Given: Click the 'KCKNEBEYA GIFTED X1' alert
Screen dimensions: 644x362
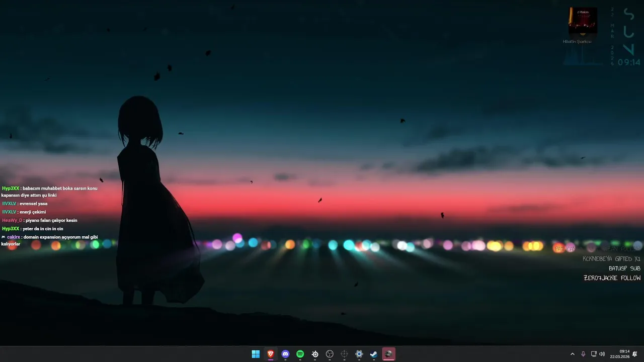Looking at the screenshot, I should [611, 259].
